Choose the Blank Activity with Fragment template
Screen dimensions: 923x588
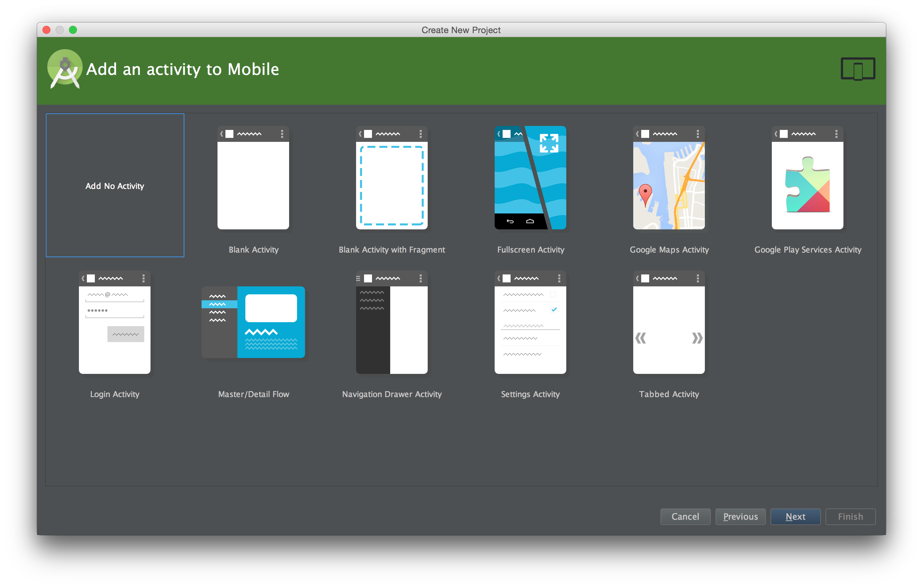pyautogui.click(x=392, y=178)
